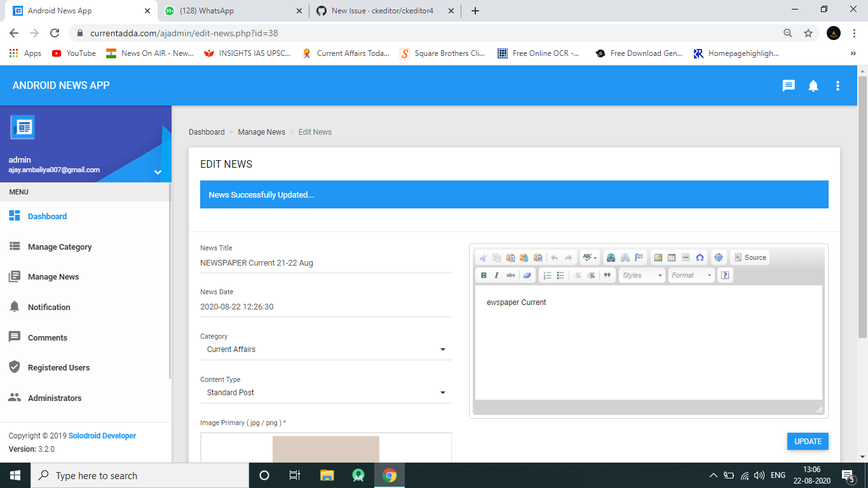Toggle bold formatting in the editor
The image size is (868, 488).
[x=484, y=274]
